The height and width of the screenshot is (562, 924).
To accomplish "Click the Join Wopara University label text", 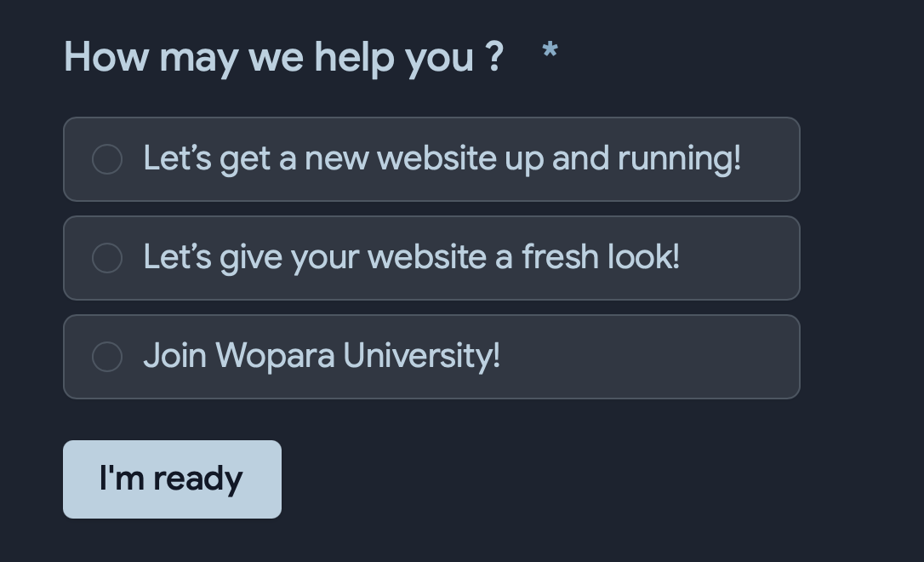I will 322,356.
